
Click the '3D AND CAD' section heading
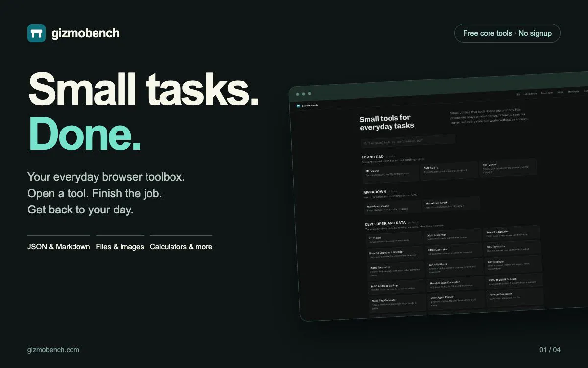coord(372,157)
